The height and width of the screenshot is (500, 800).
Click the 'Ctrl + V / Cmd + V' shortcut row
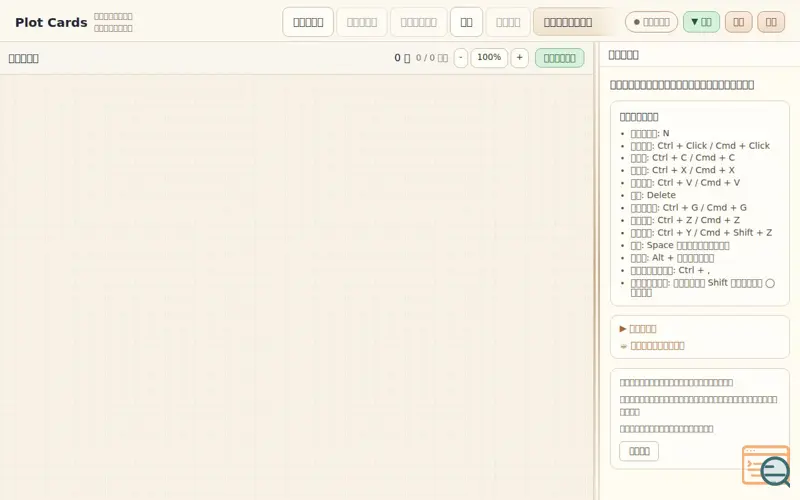(685, 183)
